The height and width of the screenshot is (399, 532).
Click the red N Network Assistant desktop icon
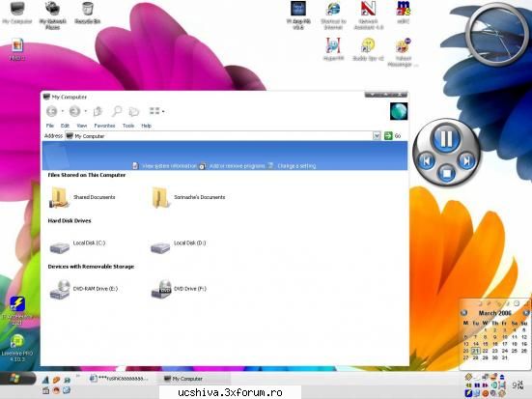[x=369, y=14]
